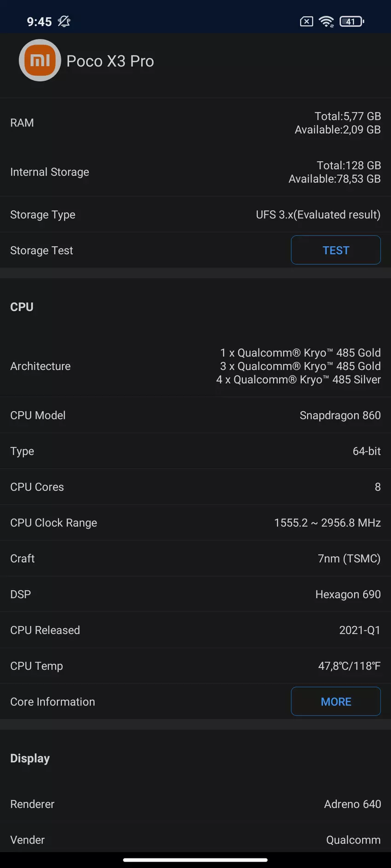
Task: Select the Internal Storage row
Action: (195, 172)
